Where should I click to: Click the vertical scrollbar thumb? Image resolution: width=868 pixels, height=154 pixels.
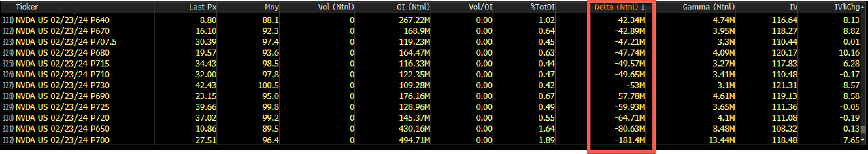[863, 129]
